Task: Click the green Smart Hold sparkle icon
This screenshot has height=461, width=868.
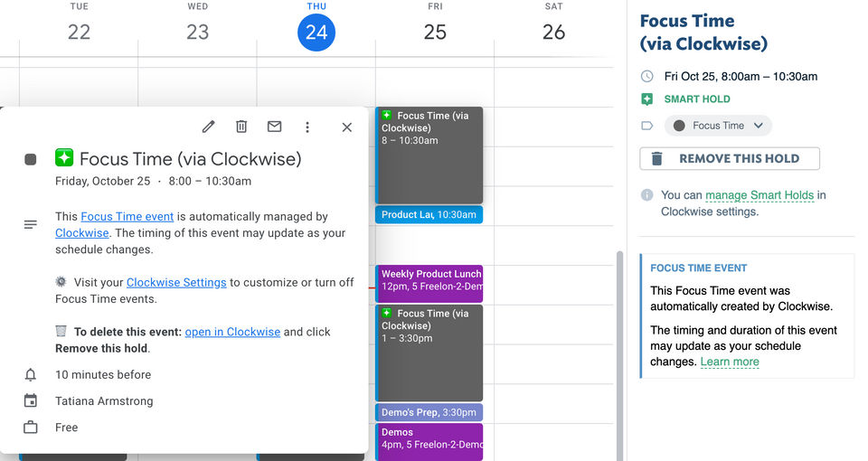Action: tap(646, 99)
